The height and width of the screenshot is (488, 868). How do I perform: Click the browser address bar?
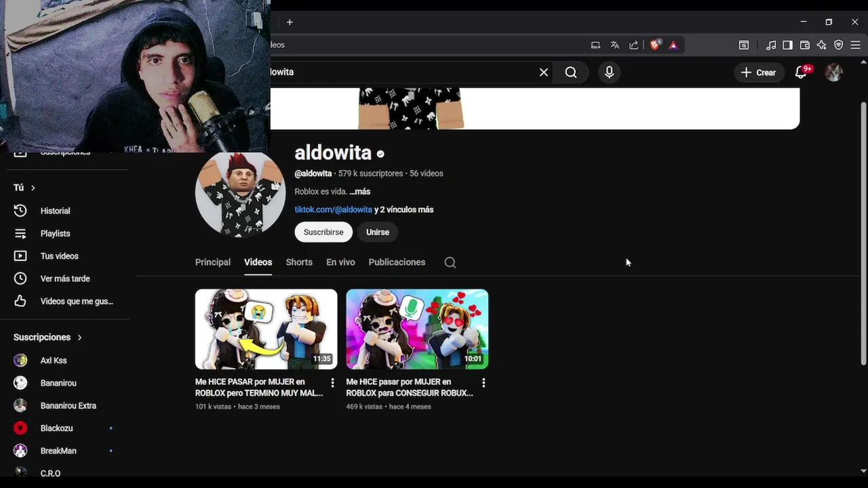point(427,45)
